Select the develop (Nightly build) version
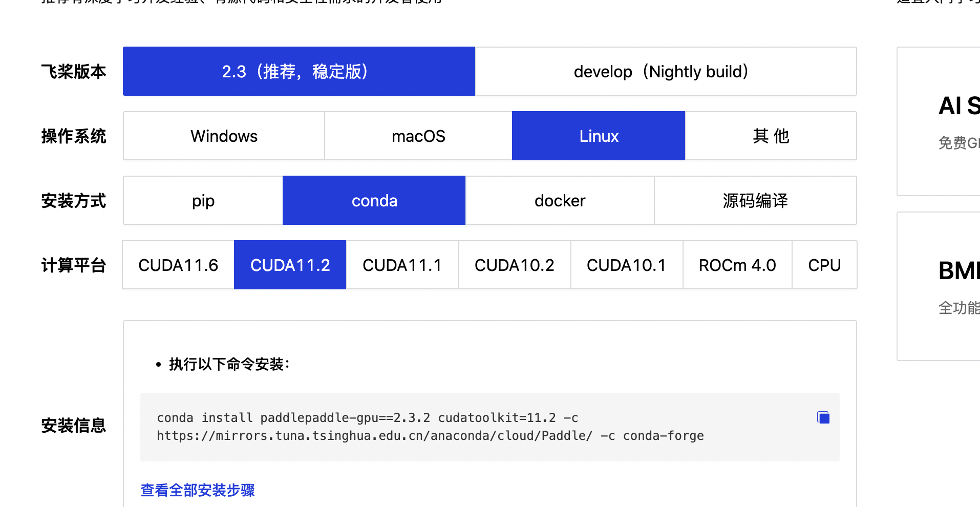This screenshot has height=507, width=980. (661, 71)
